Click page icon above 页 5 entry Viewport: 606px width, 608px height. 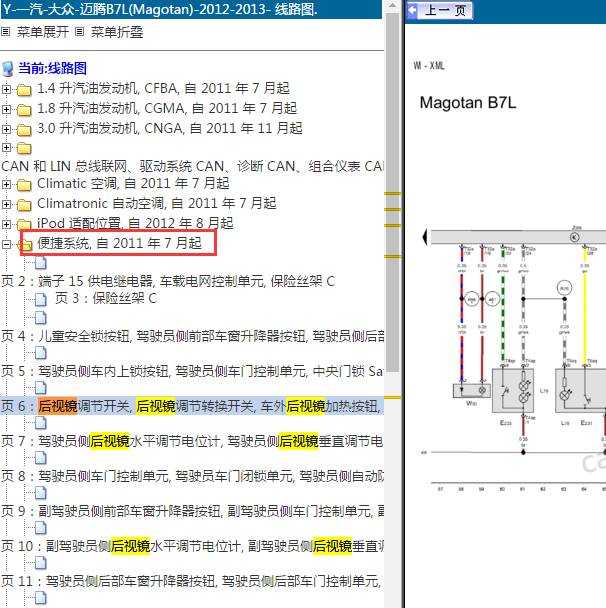click(x=41, y=353)
